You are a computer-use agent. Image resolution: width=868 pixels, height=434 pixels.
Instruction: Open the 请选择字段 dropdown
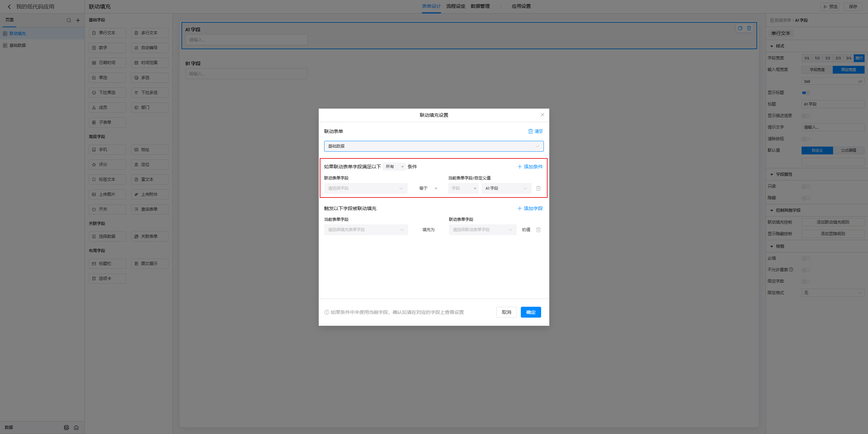pos(366,188)
